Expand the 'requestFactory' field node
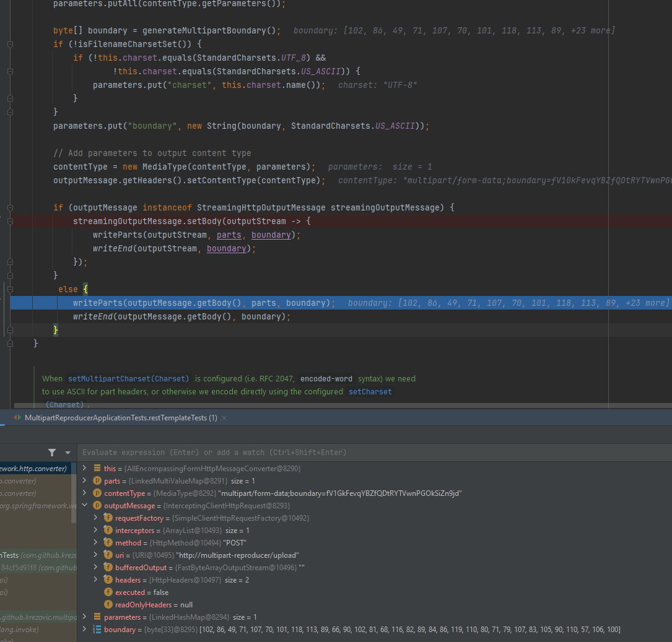The image size is (672, 642). [95, 518]
